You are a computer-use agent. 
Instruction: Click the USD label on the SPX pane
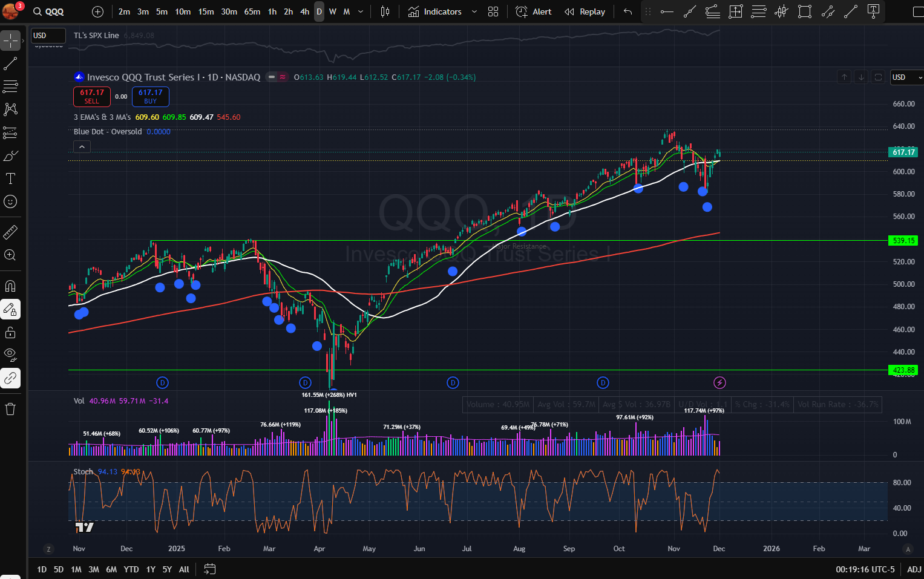(x=48, y=36)
